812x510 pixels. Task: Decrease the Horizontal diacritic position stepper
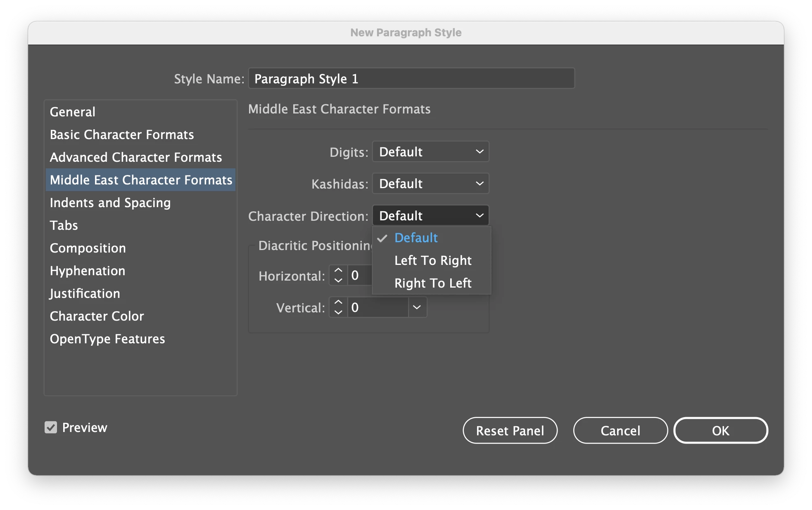pos(338,280)
